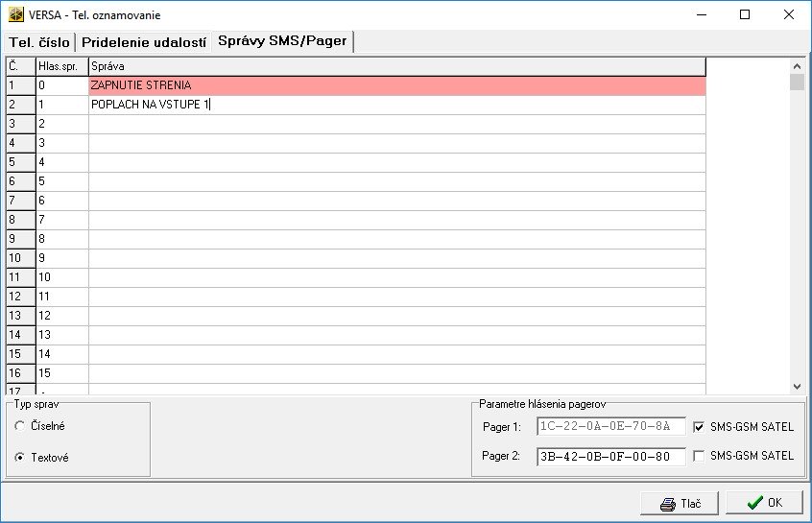Select the Číselné message type radio button
The width and height of the screenshot is (812, 523).
[20, 425]
